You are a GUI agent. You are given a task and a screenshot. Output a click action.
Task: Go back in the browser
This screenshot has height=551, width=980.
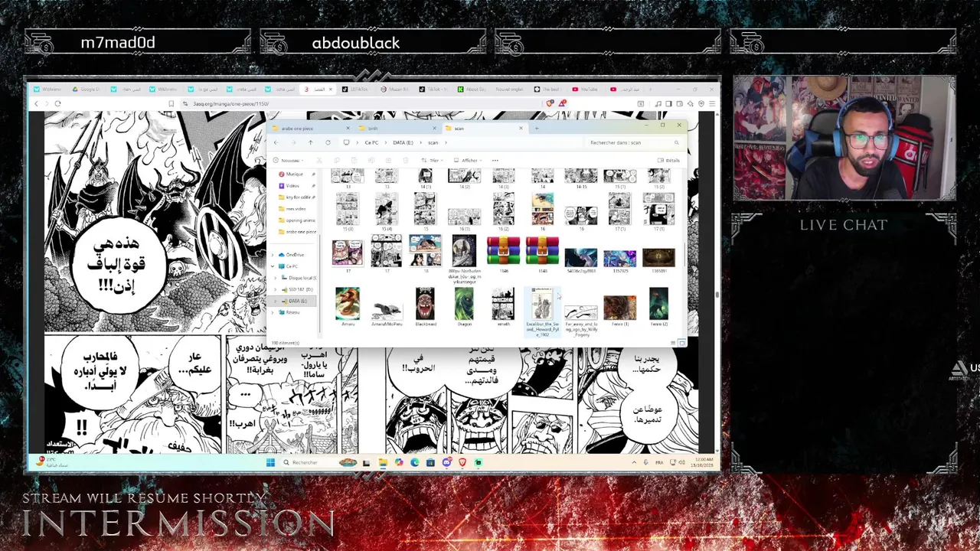point(36,103)
